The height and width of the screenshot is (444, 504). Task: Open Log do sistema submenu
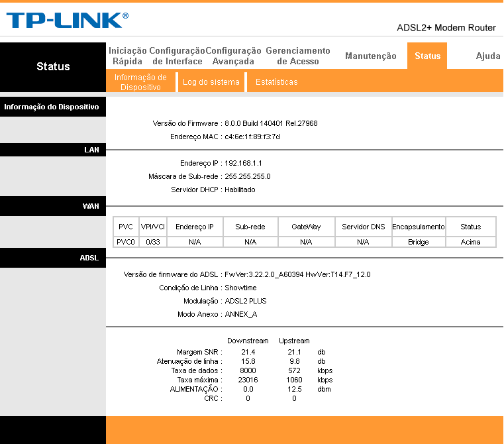tap(211, 82)
